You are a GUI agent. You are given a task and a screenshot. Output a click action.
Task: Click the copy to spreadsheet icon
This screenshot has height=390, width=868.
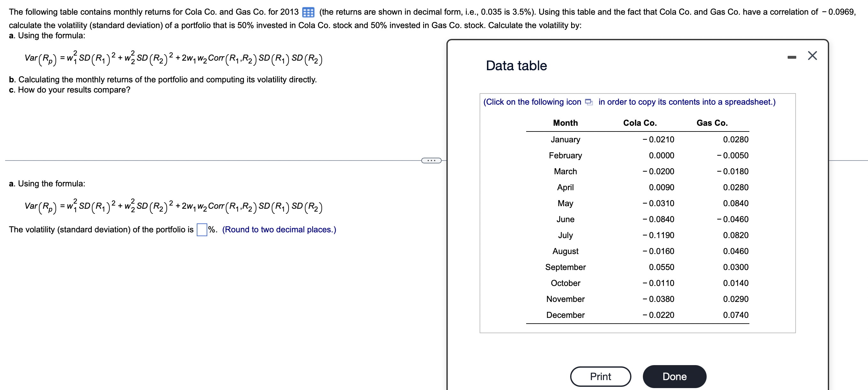pos(589,102)
